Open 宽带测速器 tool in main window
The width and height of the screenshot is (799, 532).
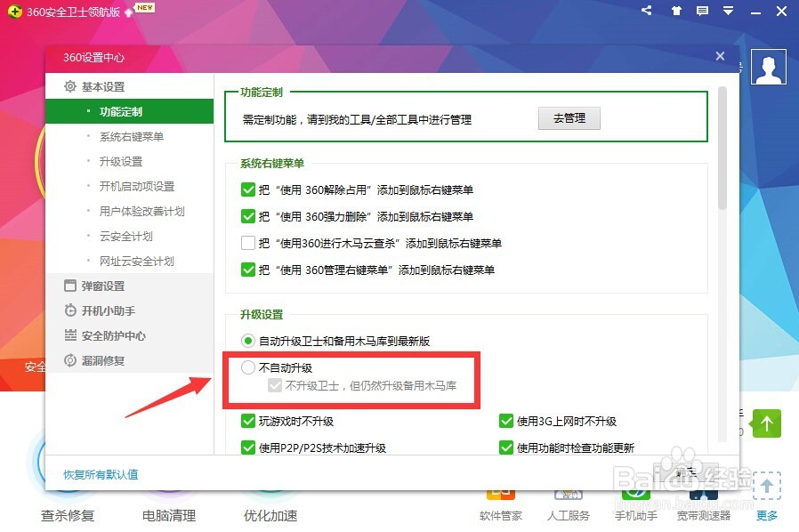(704, 504)
